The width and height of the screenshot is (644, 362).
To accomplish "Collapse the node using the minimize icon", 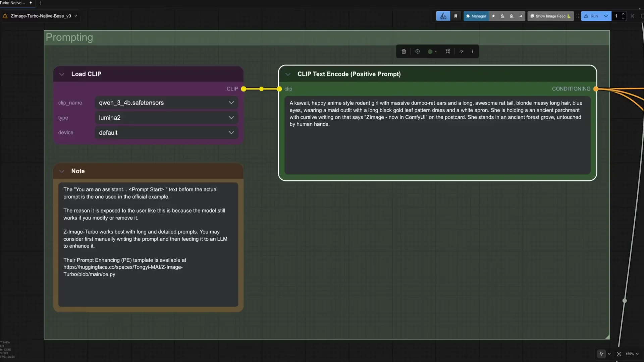I will click(447, 51).
